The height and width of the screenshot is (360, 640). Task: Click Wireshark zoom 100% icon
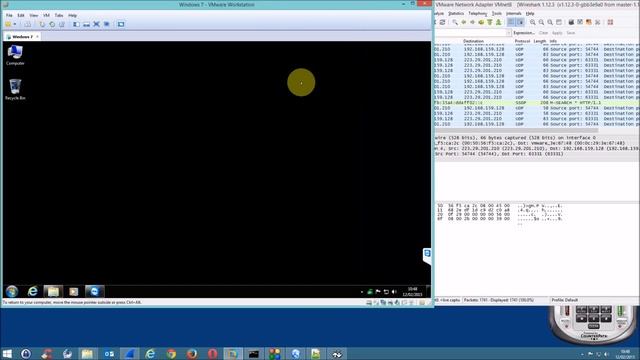[550, 22]
